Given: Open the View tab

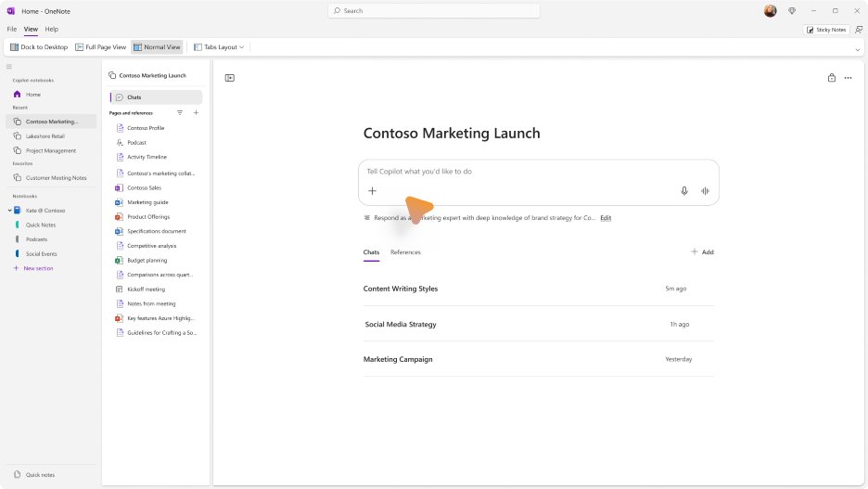Looking at the screenshot, I should coord(31,29).
